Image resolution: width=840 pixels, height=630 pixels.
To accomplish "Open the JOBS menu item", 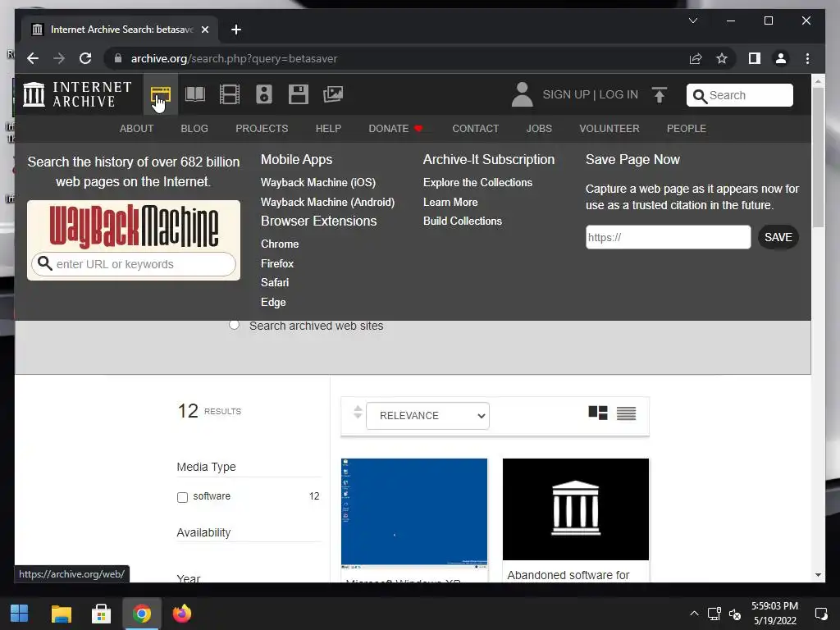I will click(538, 129).
